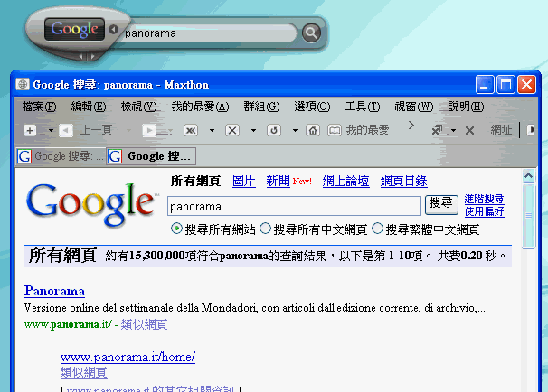
Task: Open the 視窗(W) menu
Action: (x=414, y=106)
